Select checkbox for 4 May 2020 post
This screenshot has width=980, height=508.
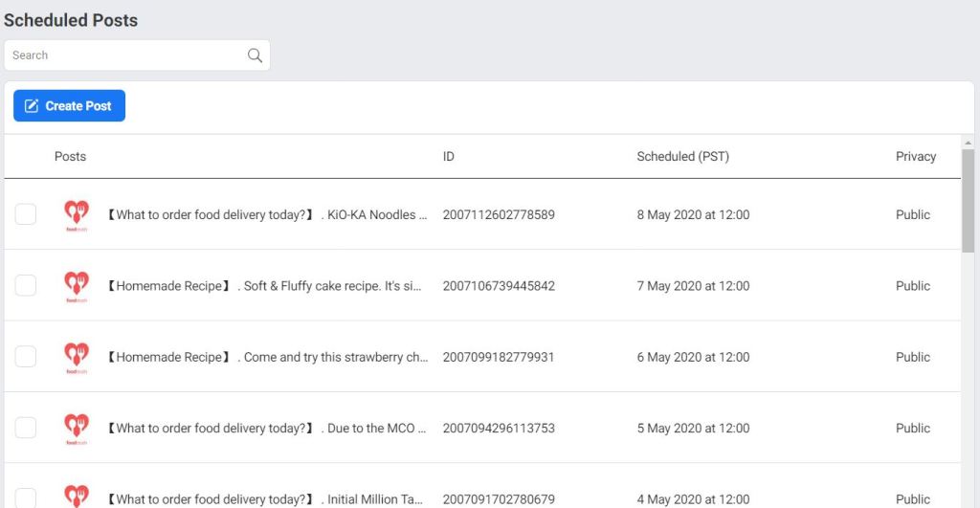26,497
